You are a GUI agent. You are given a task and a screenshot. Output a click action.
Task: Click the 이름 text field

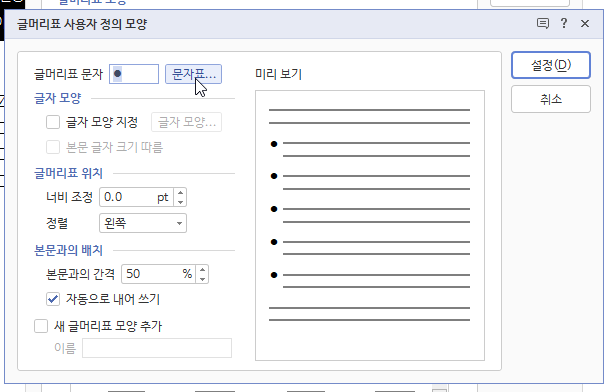[157, 348]
